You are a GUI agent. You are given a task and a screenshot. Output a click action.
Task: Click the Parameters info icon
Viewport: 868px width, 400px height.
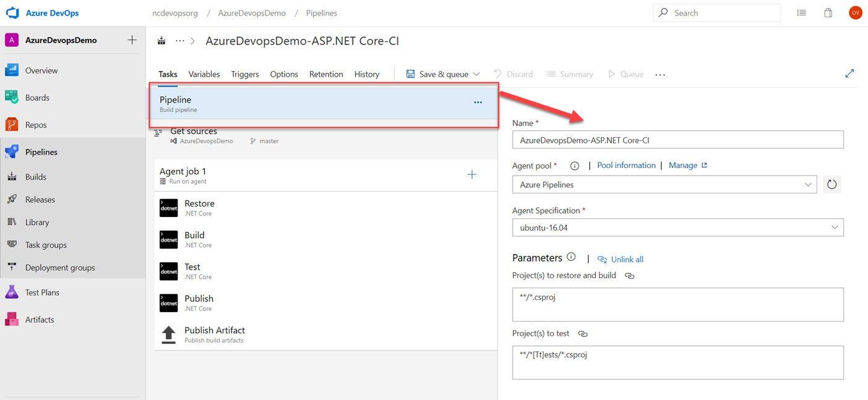571,257
